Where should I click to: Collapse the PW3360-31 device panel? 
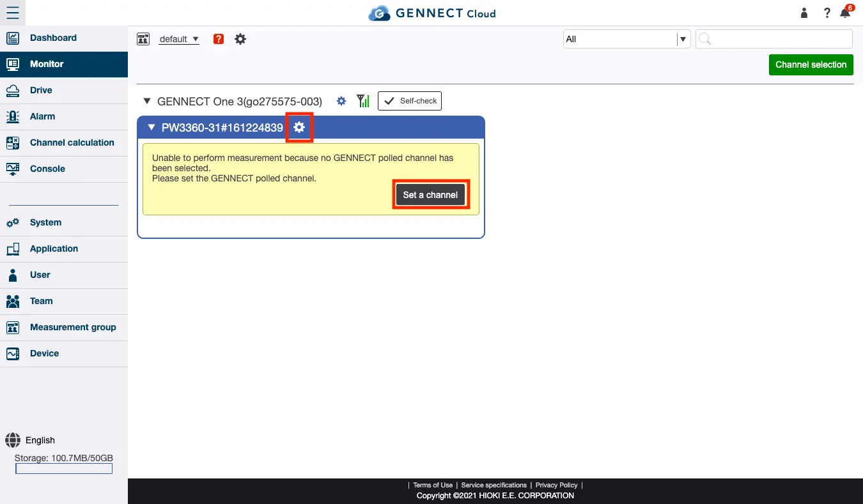point(152,128)
